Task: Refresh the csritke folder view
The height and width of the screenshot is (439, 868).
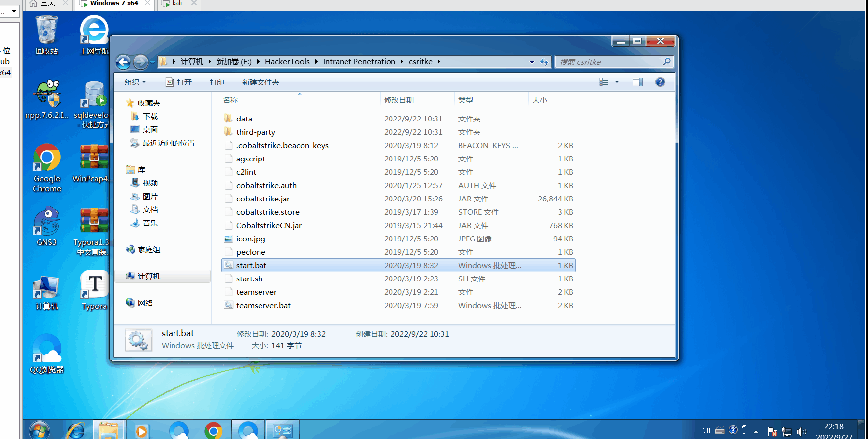Action: click(x=544, y=62)
